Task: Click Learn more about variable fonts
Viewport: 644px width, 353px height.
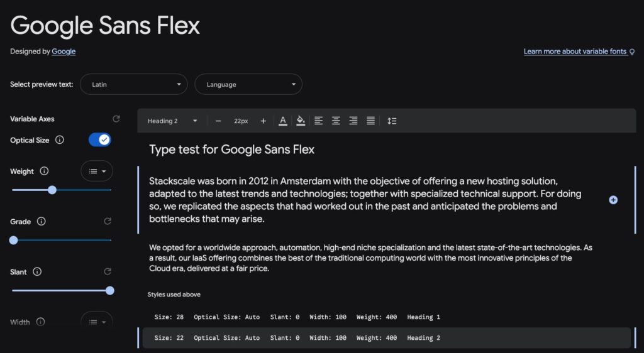Action: point(575,52)
